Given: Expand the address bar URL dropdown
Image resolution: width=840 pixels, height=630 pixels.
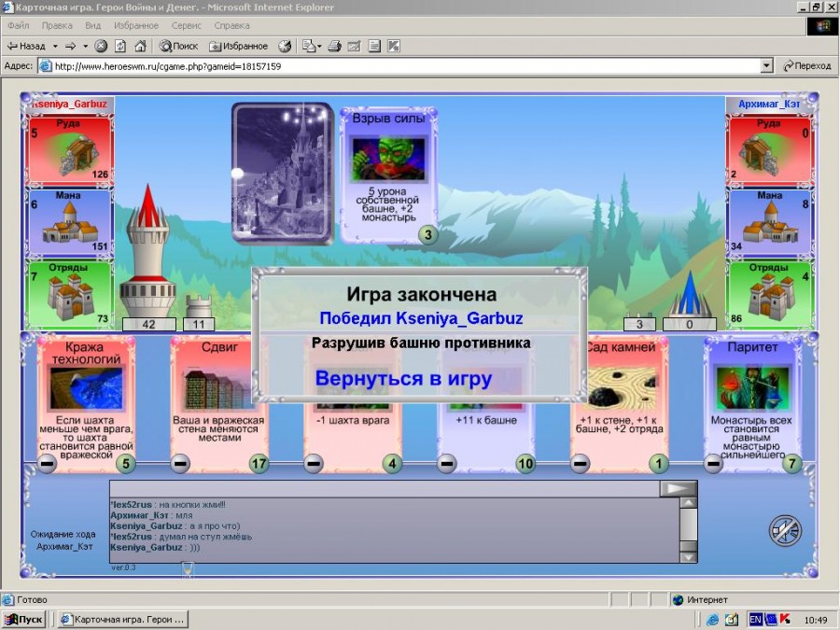Looking at the screenshot, I should click(x=766, y=66).
